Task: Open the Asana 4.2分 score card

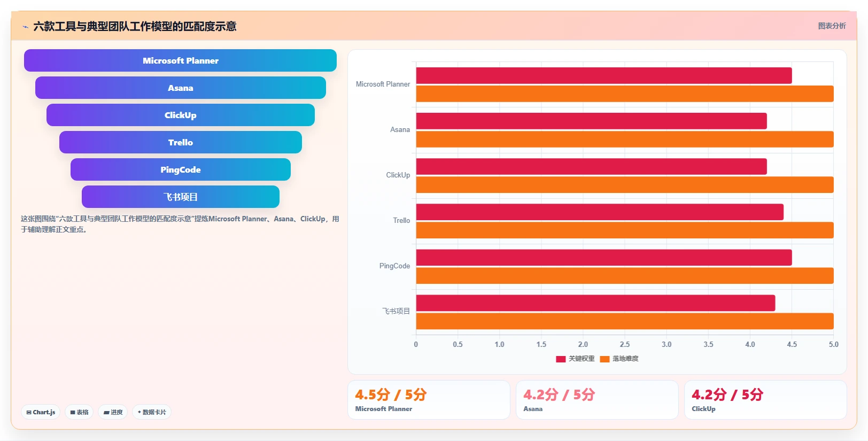Action: click(597, 400)
